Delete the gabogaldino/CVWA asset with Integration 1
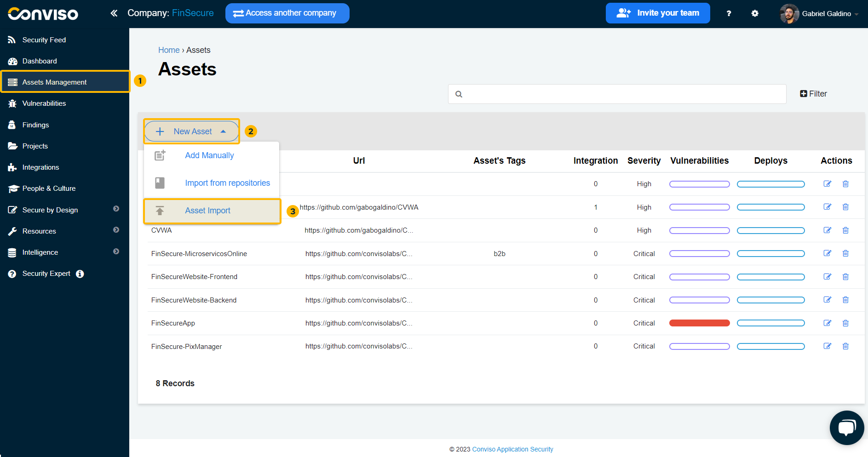 click(x=845, y=207)
